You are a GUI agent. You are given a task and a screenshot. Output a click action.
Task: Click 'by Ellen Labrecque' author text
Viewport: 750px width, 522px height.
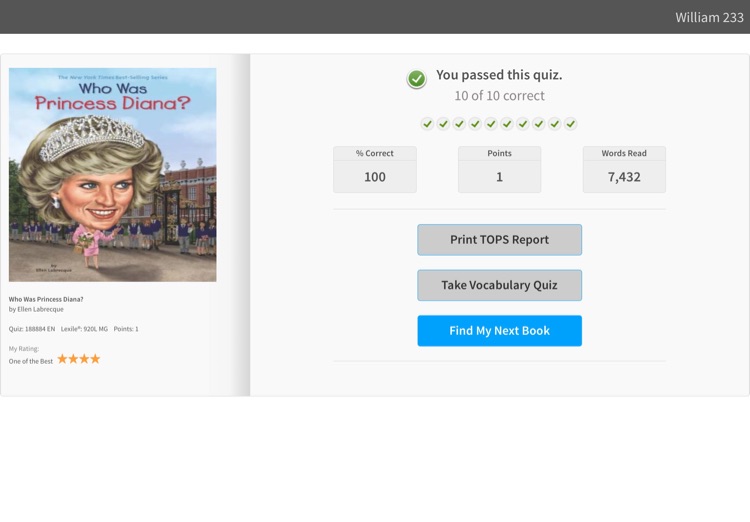[36, 309]
